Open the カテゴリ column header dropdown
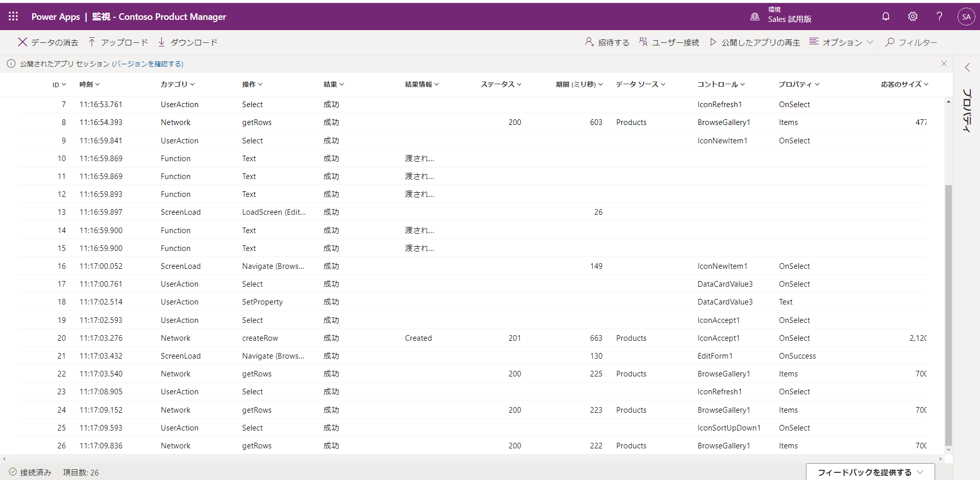This screenshot has height=480, width=980. pos(178,84)
